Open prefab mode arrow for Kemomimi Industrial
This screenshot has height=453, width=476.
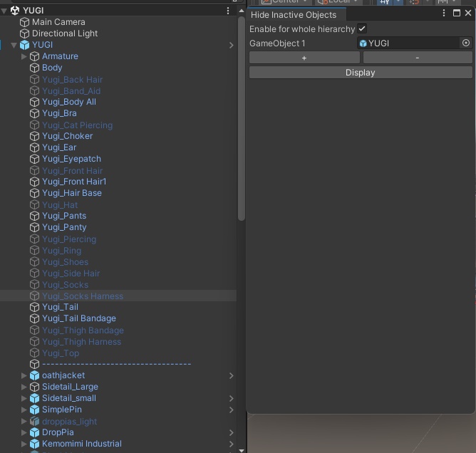click(x=232, y=444)
